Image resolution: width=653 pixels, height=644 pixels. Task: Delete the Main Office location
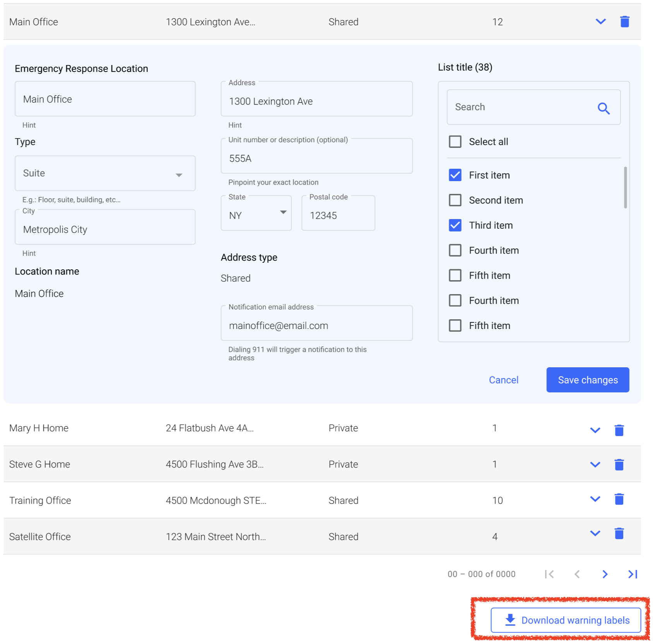625,22
